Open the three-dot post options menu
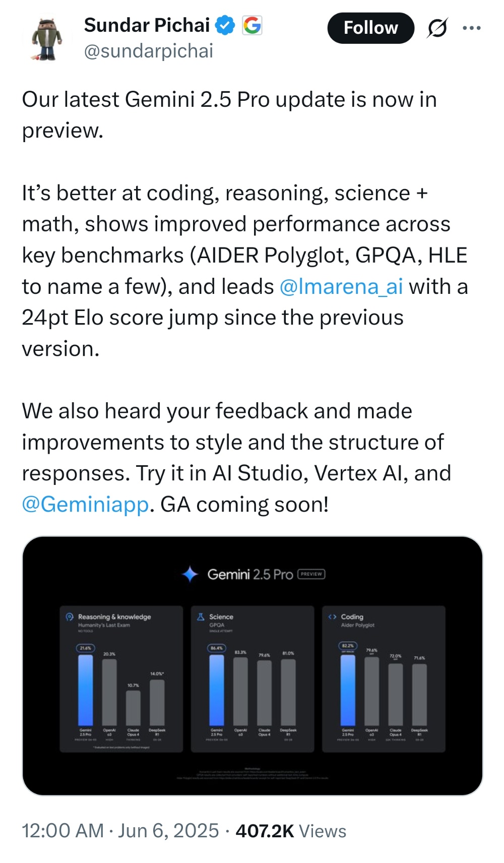This screenshot has height=863, width=504. pos(471,28)
